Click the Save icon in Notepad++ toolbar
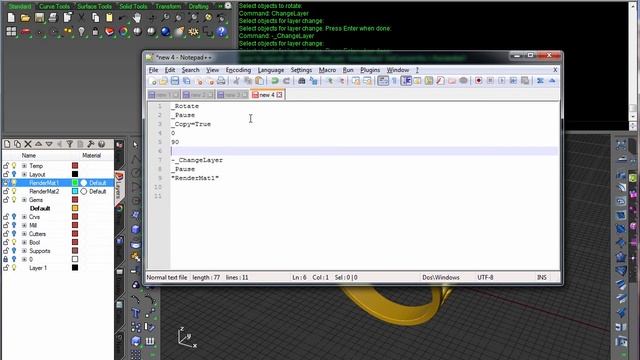640x360 pixels. pyautogui.click(x=175, y=81)
